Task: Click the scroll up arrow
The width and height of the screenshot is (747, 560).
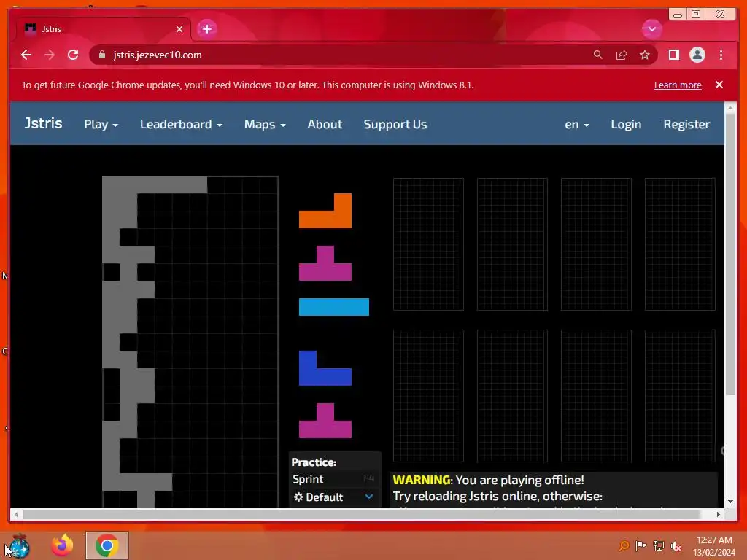Action: [x=730, y=108]
